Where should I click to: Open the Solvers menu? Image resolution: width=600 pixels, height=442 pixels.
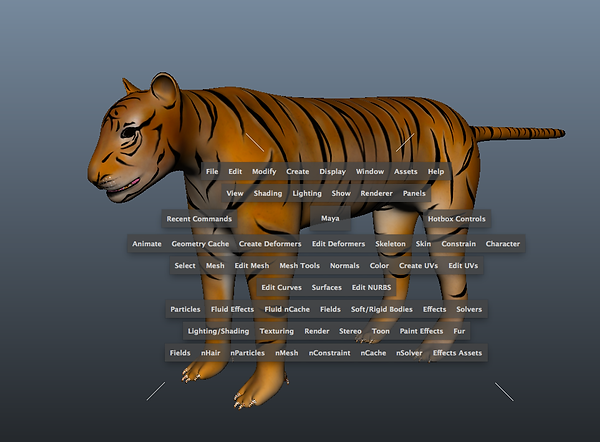(469, 309)
